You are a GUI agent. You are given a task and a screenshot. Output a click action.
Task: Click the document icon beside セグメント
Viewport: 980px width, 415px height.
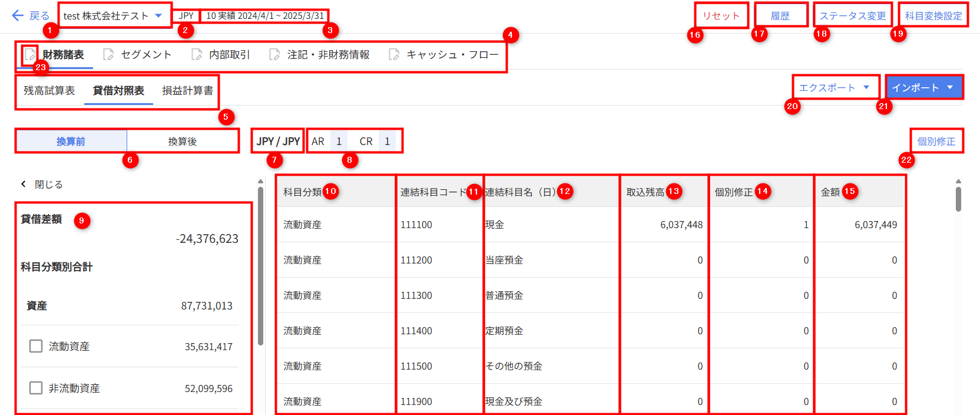(108, 55)
